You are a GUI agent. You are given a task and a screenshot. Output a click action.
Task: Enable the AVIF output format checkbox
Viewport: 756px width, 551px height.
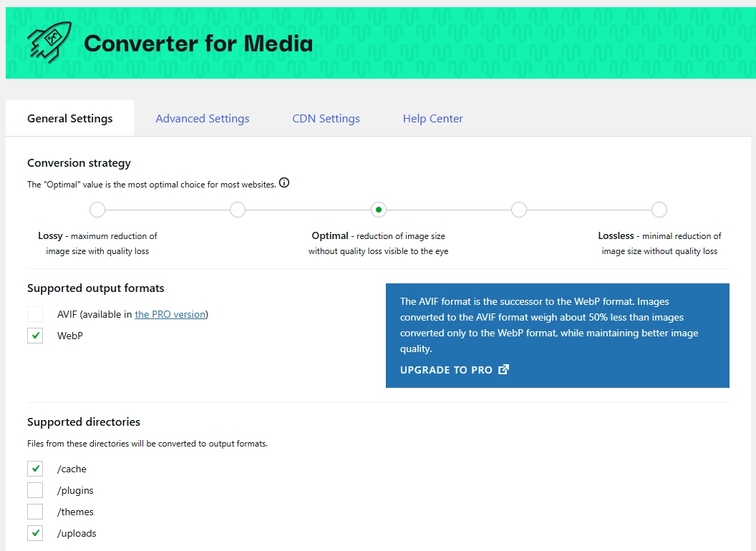pos(34,314)
